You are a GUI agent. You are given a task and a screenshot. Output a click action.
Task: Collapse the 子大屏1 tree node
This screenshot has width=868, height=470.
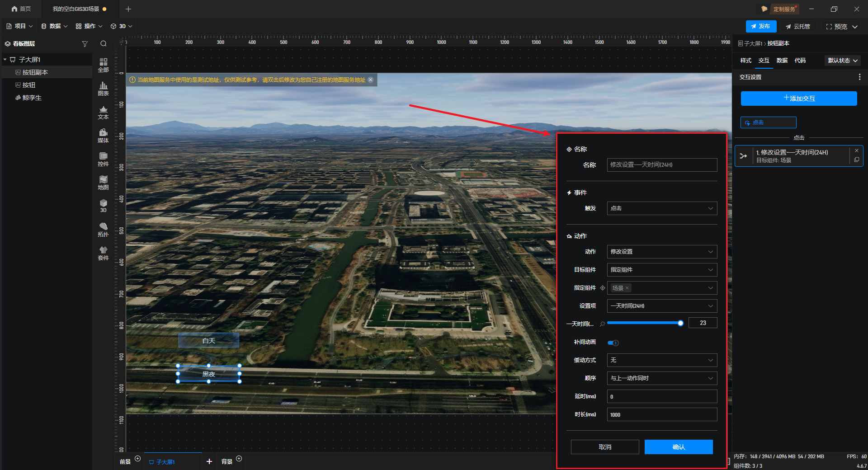point(5,60)
